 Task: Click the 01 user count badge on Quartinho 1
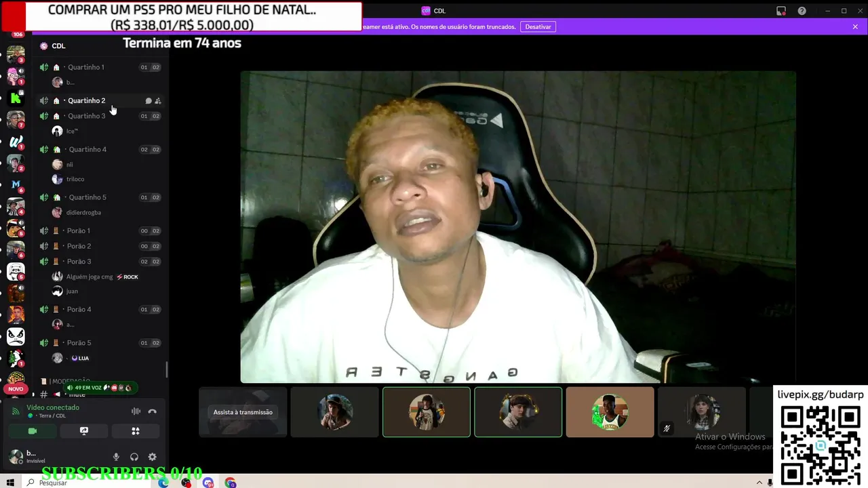point(144,67)
